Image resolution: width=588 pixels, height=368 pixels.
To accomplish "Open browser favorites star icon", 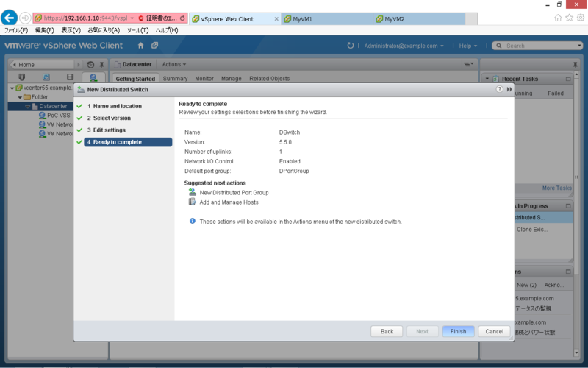I will (569, 18).
